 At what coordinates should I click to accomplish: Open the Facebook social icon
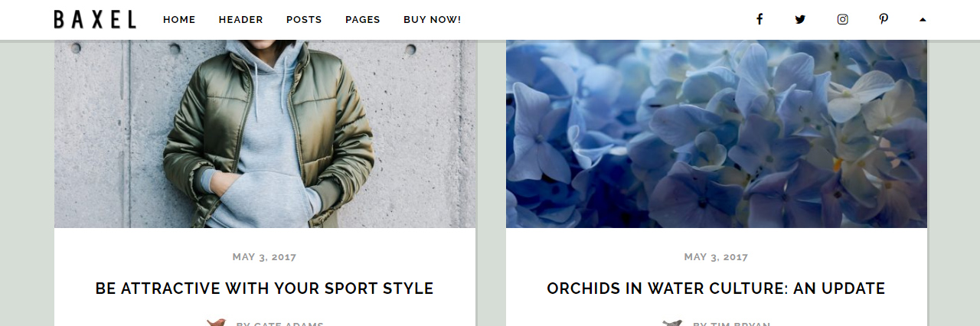coord(759,19)
